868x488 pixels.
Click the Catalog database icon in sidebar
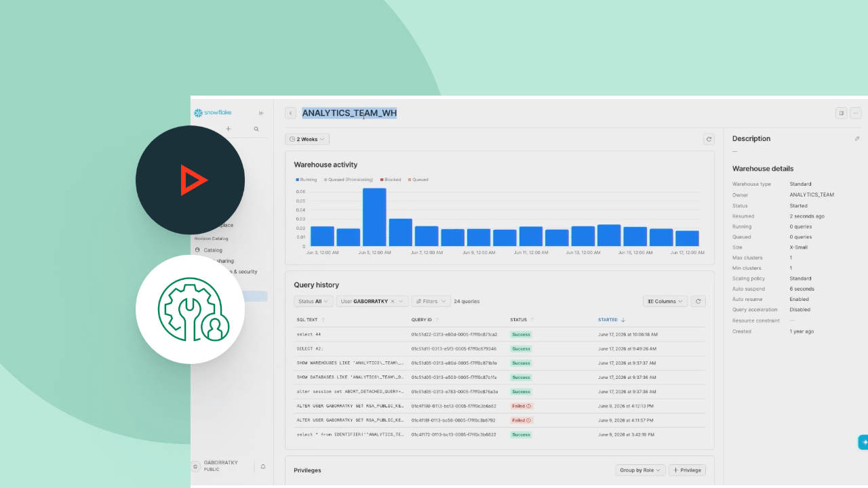[197, 250]
